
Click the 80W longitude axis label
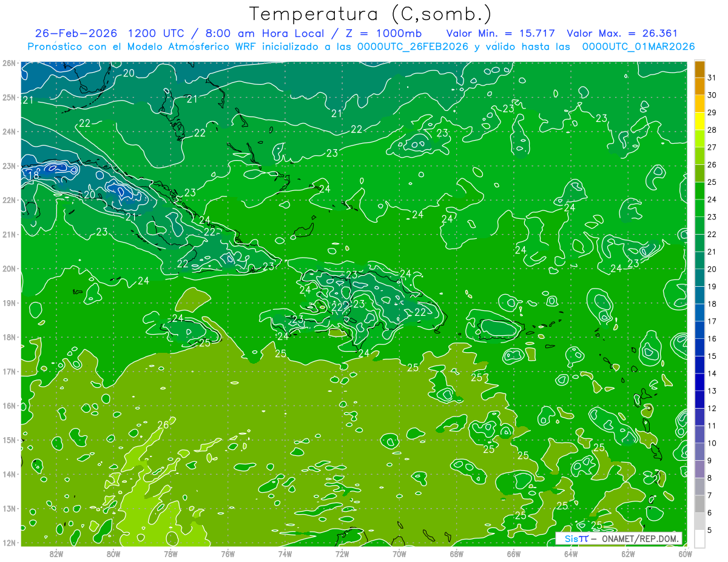click(113, 554)
